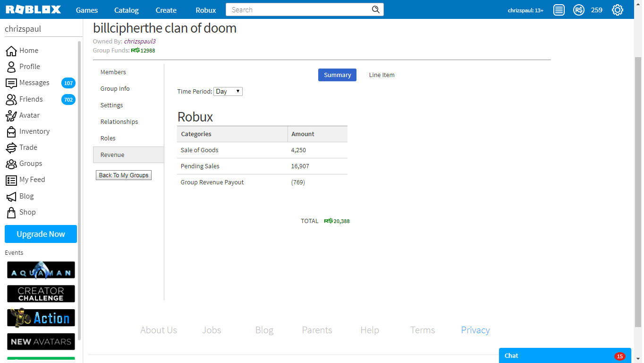
Task: Open the New Avatars event banner
Action: [41, 342]
